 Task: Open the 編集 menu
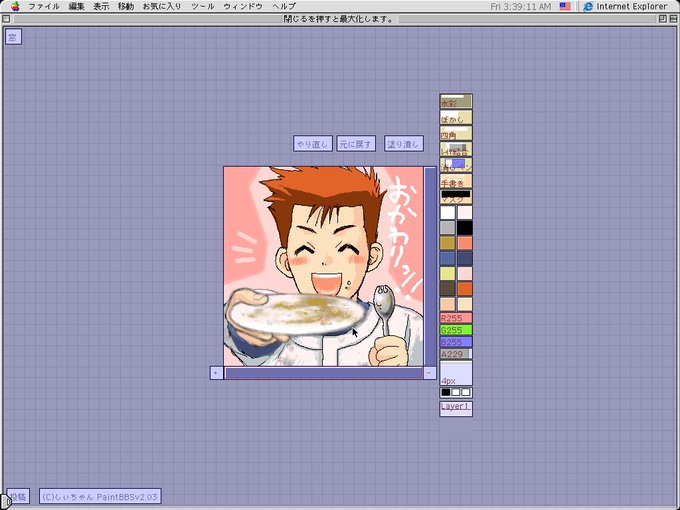click(x=76, y=6)
